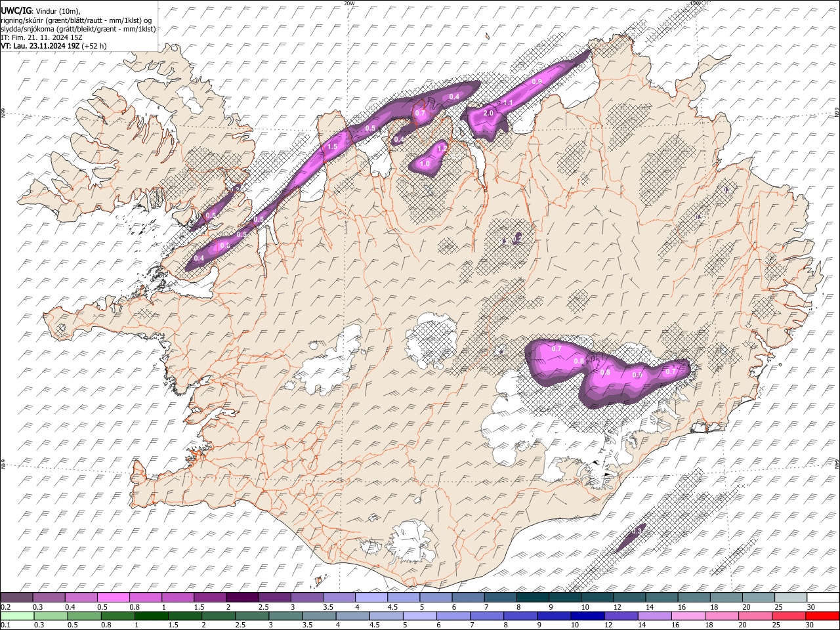Screen dimensions: 840x630
Task: Click the '0.3' value in the offshore southeast band
Action: [x=636, y=530]
